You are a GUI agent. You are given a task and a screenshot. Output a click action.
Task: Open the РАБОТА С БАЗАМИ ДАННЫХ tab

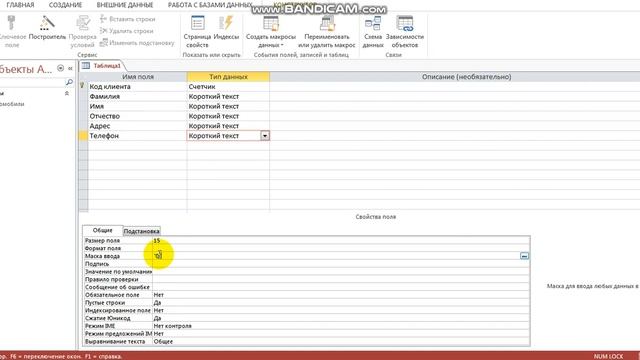(x=210, y=5)
